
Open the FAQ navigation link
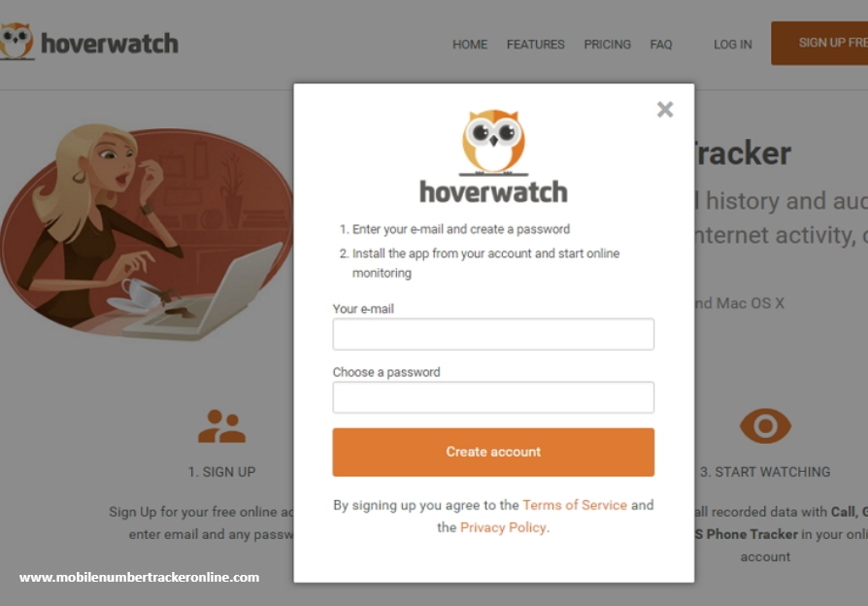point(661,45)
